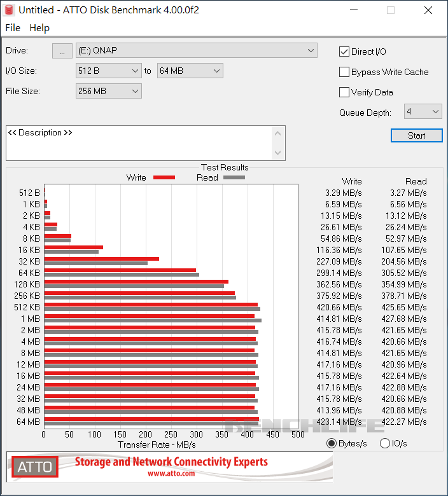Viewport: 448px width, 496px height.
Task: Click description scrollbar up arrow
Action: pos(277,134)
